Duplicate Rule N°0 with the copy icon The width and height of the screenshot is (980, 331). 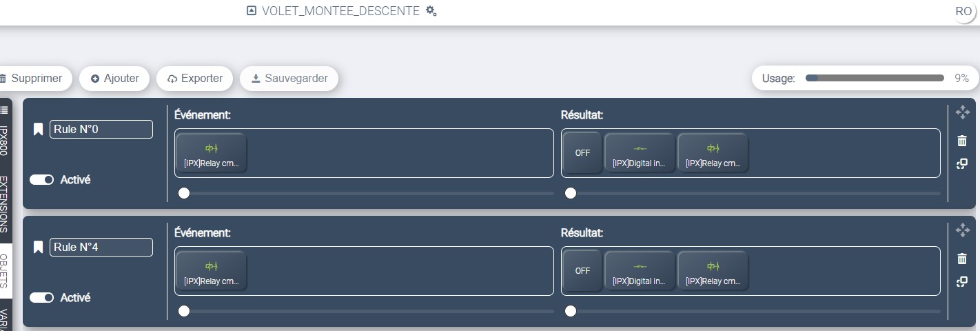(x=962, y=163)
